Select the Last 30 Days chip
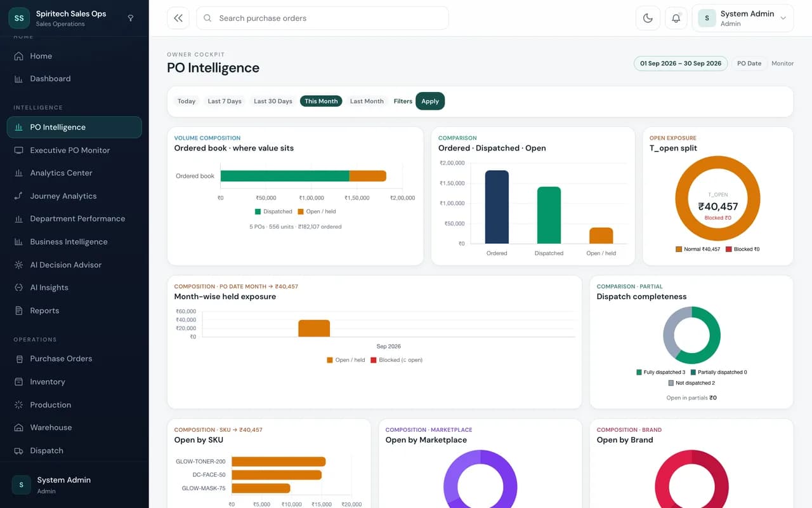Viewport: 812px width, 508px height. coord(273,101)
